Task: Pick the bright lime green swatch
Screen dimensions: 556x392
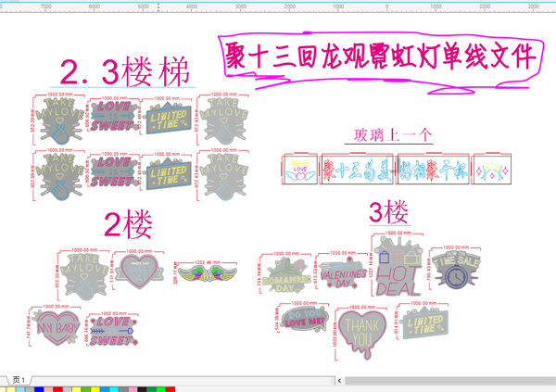Action: 160,389
